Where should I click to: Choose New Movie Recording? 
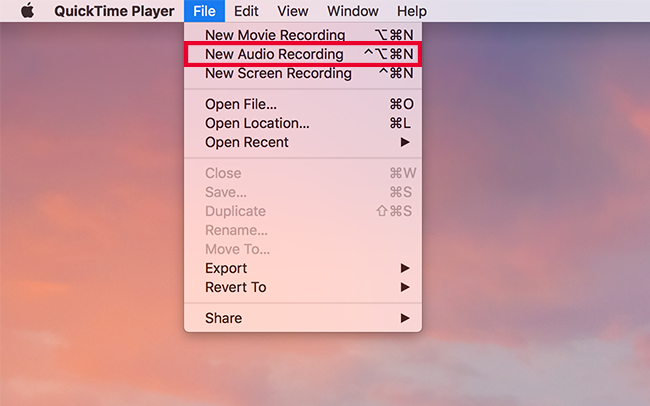275,35
